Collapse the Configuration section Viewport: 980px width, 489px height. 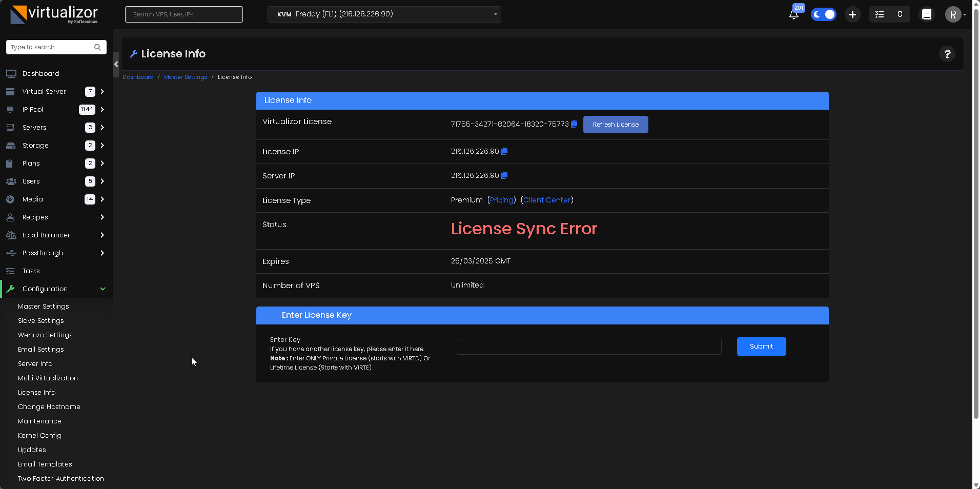[x=103, y=289]
